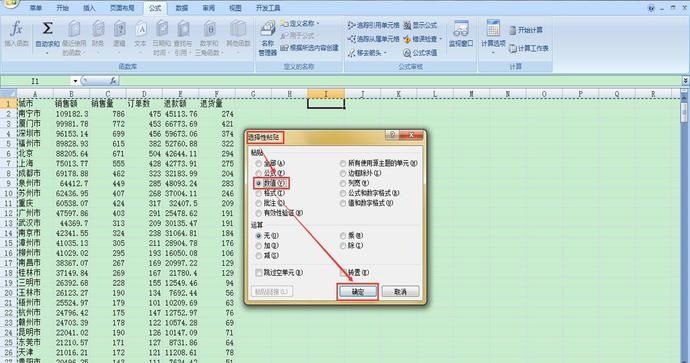
Task: Select the Formats (格式) paste radio button
Action: [259, 193]
